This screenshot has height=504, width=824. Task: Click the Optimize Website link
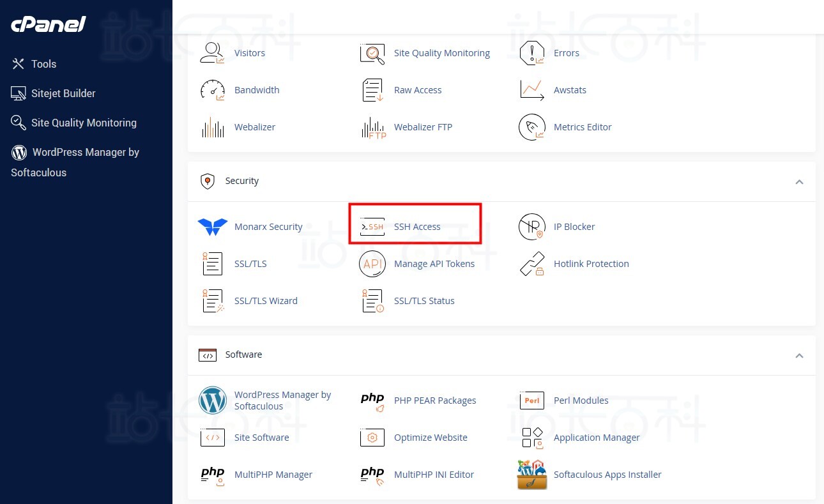(431, 438)
